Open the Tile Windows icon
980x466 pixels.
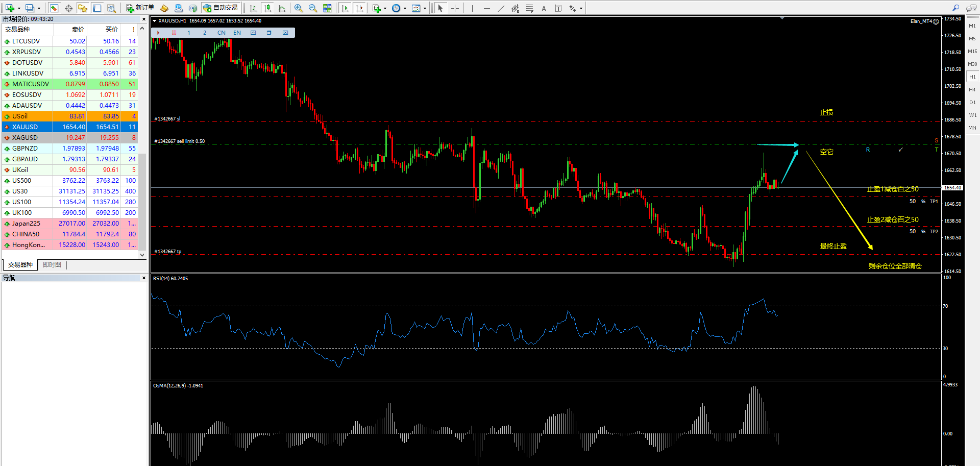(327, 8)
